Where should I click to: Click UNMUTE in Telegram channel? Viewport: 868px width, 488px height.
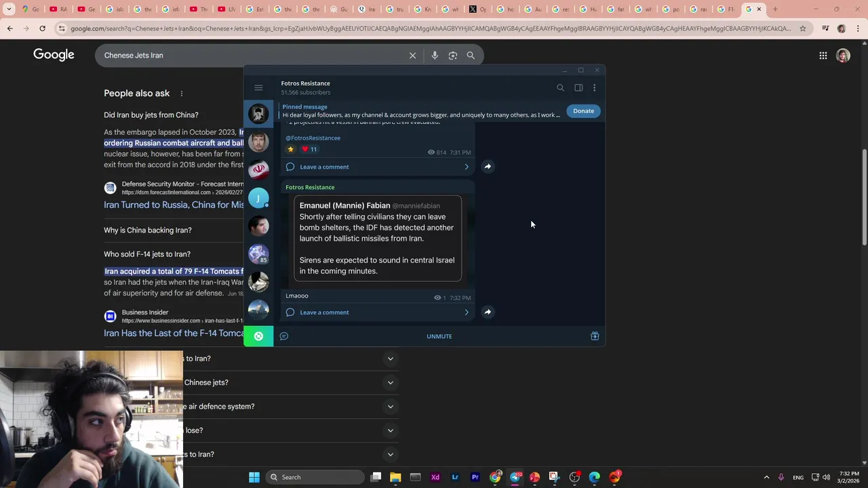(439, 336)
